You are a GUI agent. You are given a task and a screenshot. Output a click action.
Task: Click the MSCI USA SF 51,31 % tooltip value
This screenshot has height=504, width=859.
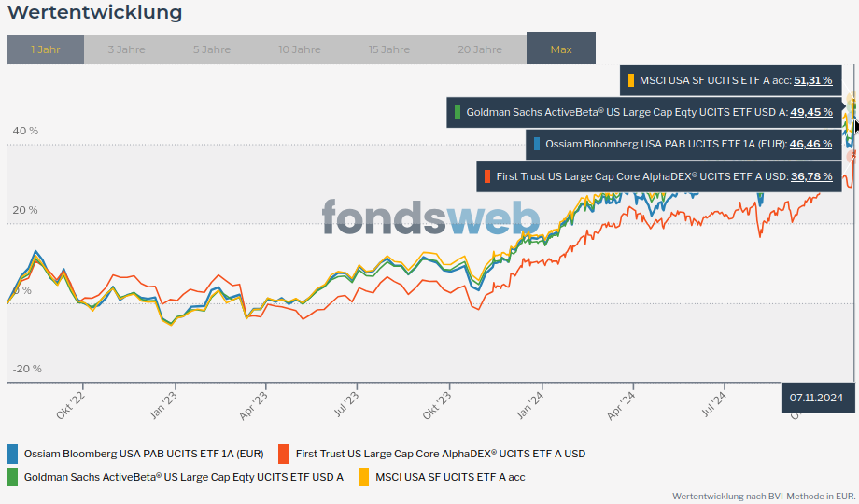tap(812, 80)
